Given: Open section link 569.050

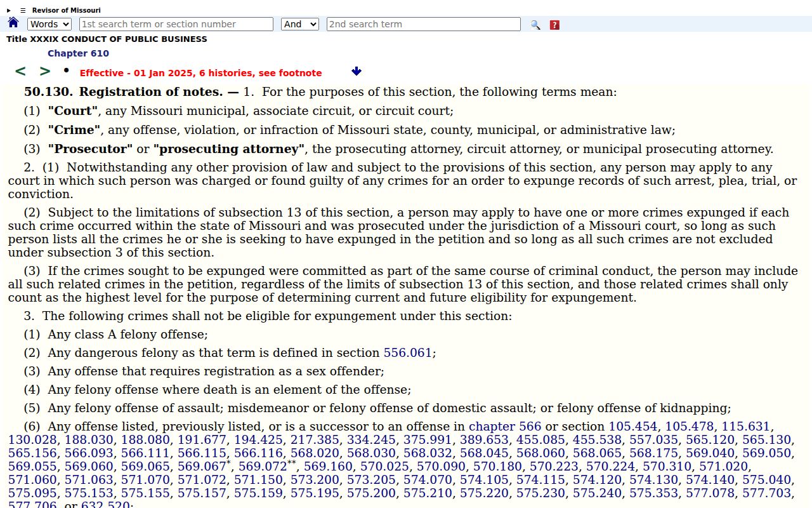Looking at the screenshot, I should pos(766,453).
